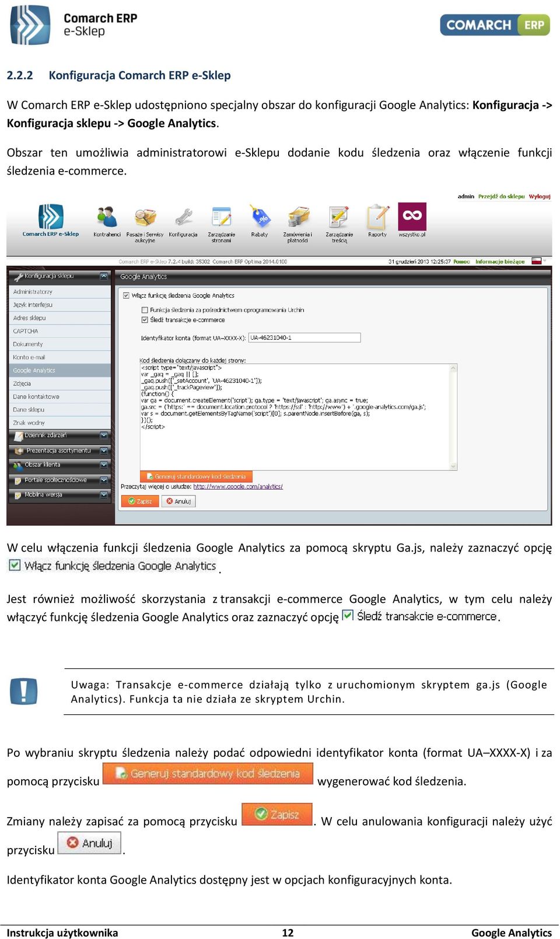Click the Anuluj button in the admin panel

pyautogui.click(x=178, y=501)
